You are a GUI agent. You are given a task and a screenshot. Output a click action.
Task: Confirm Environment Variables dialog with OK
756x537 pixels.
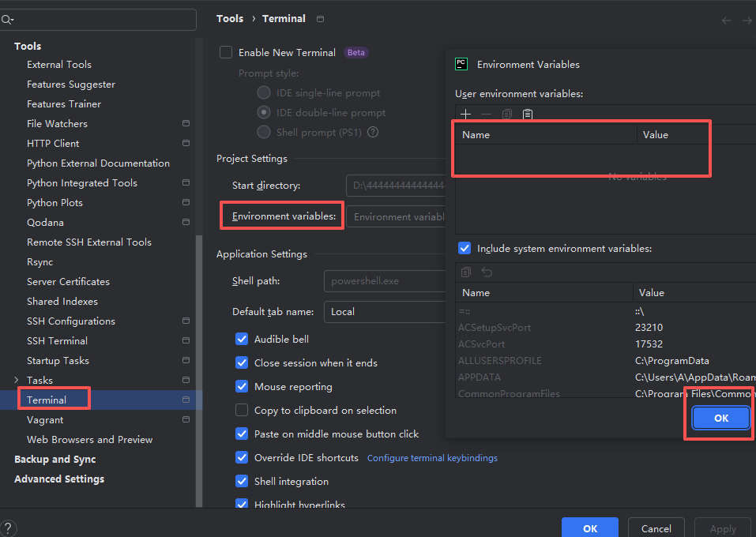[720, 418]
